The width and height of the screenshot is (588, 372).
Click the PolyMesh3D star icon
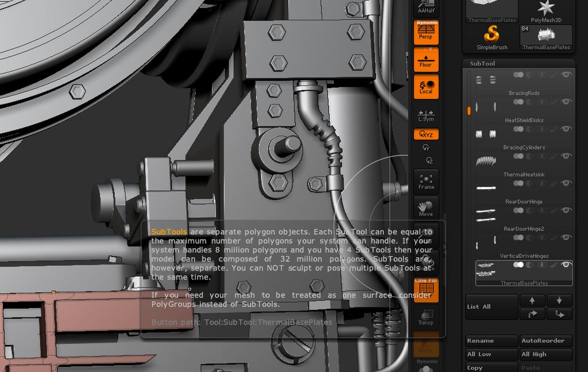(x=545, y=8)
